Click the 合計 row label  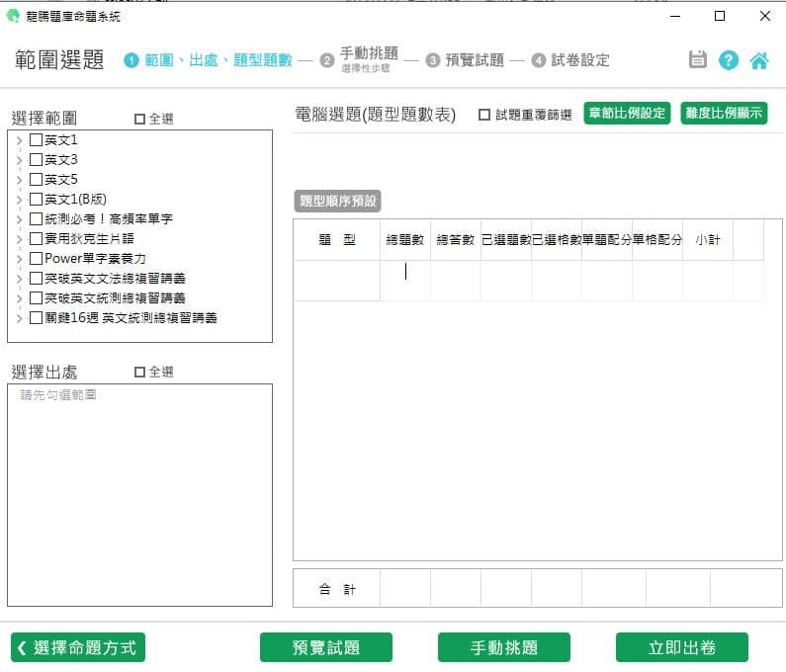click(x=337, y=589)
